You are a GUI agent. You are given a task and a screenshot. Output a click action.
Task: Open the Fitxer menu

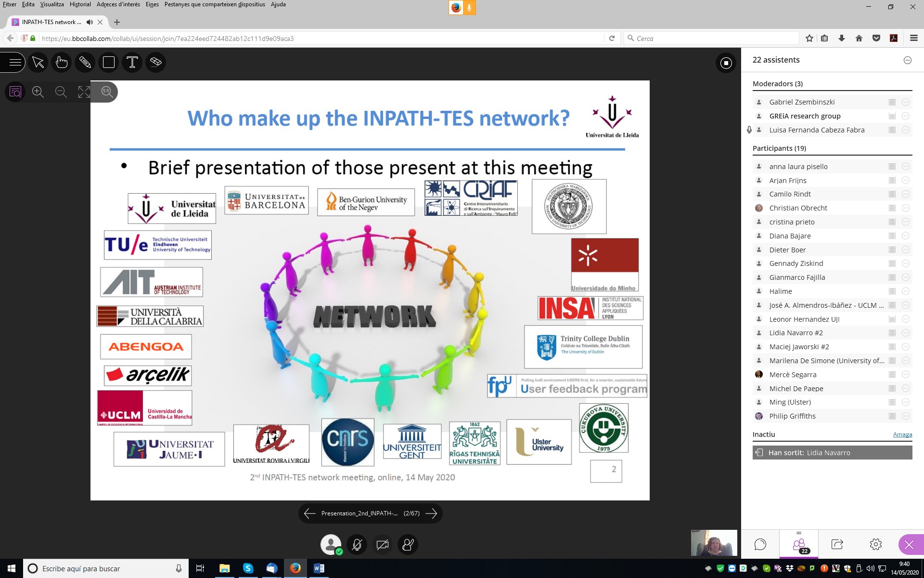(x=10, y=4)
